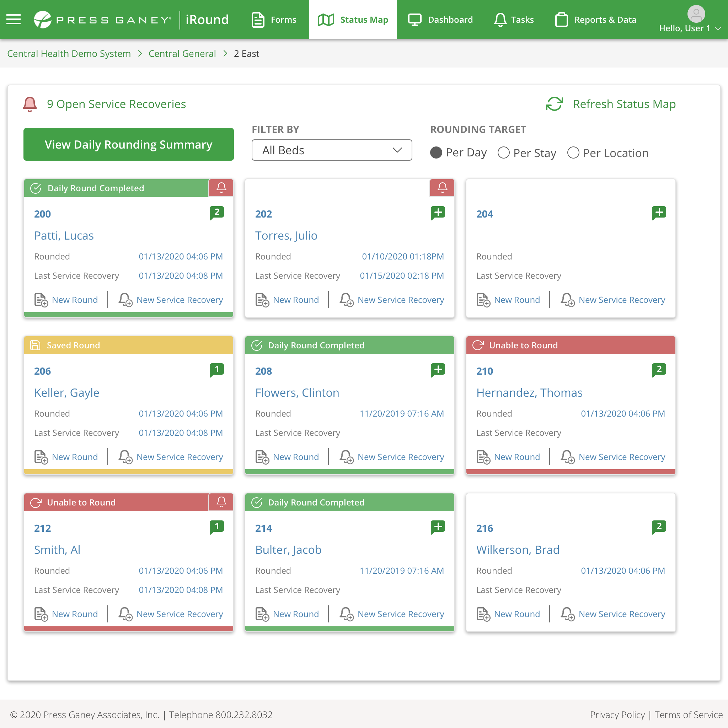728x728 pixels.
Task: Open the All Beds filter dropdown
Action: pos(332,150)
